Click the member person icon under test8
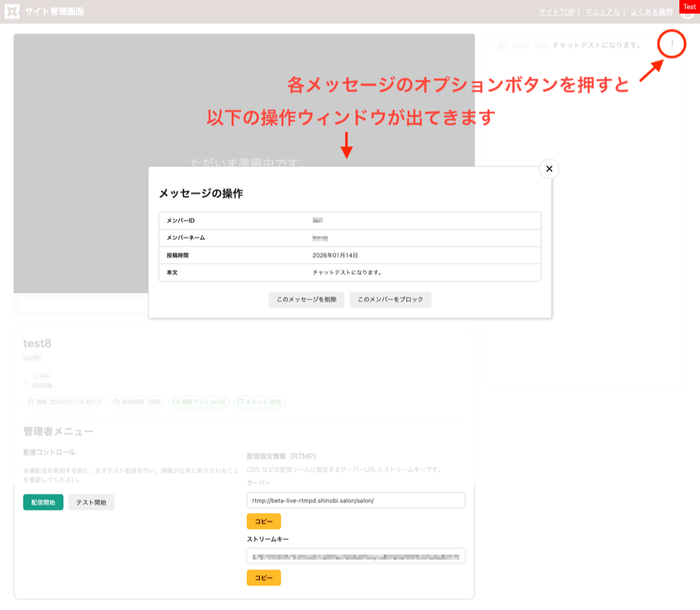This screenshot has height=610, width=700. [x=27, y=381]
